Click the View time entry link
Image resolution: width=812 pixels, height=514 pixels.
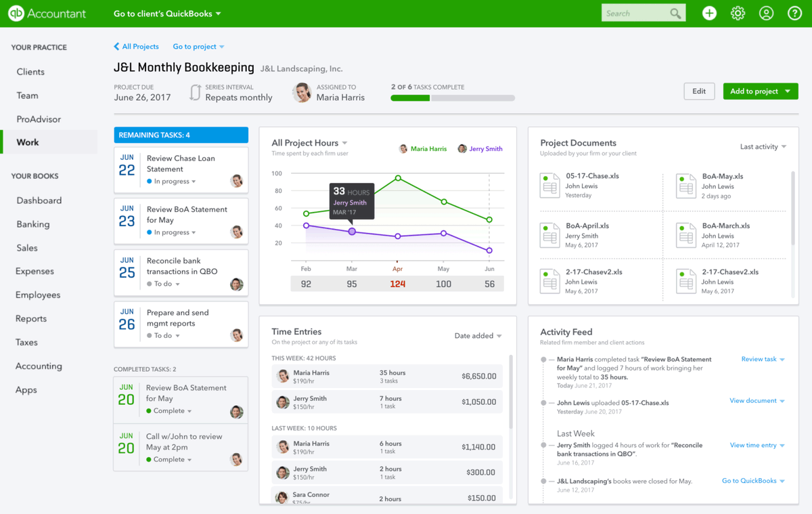click(x=753, y=446)
